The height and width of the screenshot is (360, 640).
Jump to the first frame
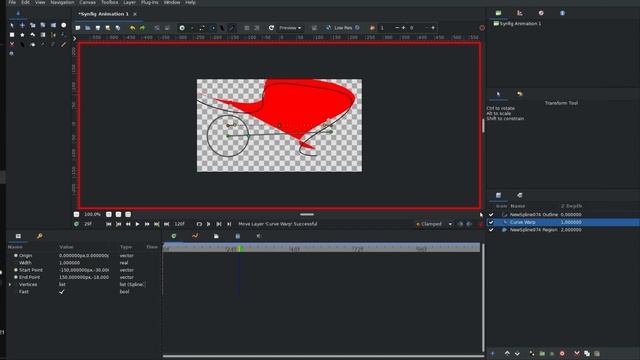(x=109, y=224)
